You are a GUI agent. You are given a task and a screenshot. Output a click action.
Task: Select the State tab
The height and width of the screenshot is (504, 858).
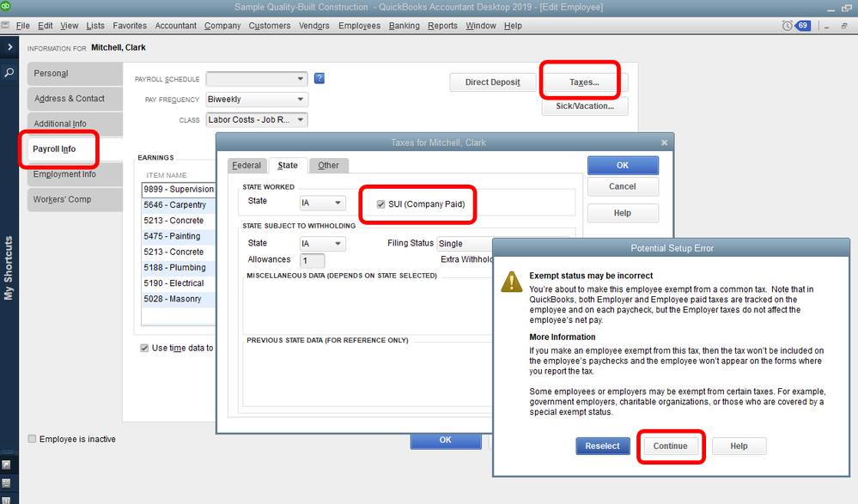pos(288,165)
